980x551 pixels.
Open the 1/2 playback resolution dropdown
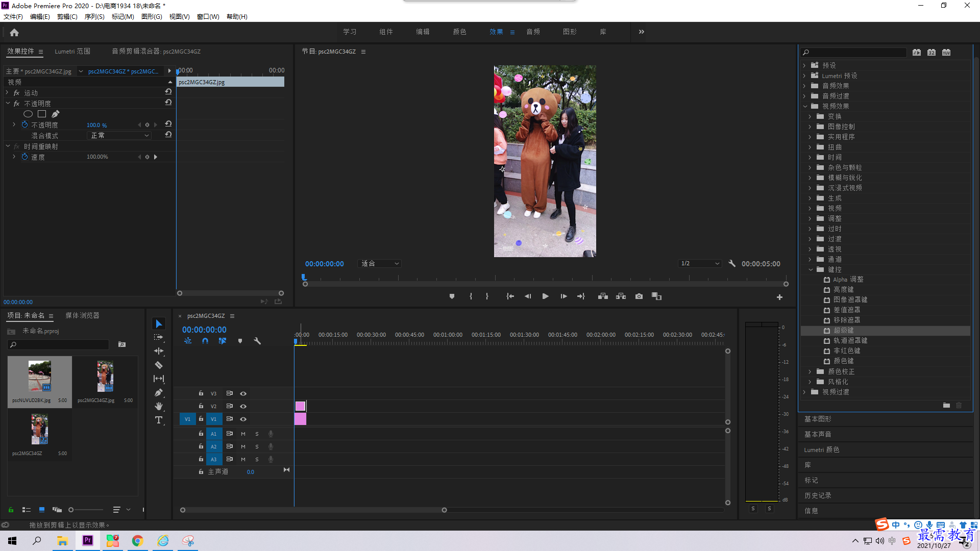tap(700, 263)
